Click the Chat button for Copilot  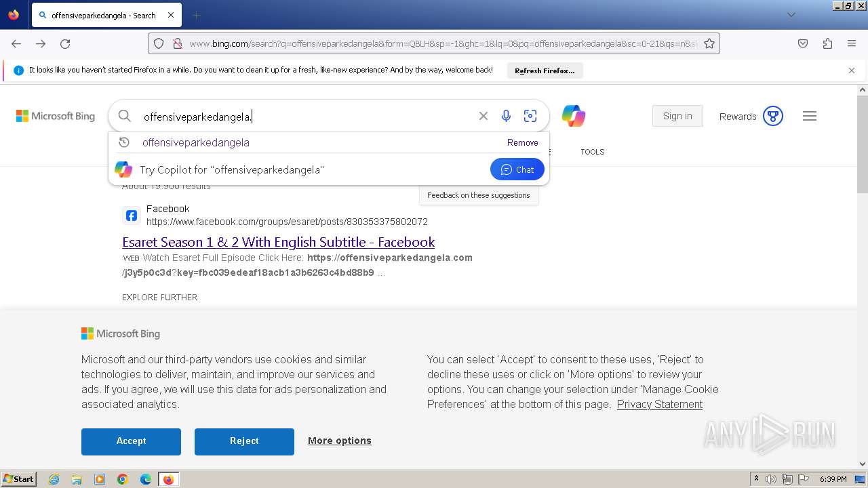pyautogui.click(x=517, y=169)
